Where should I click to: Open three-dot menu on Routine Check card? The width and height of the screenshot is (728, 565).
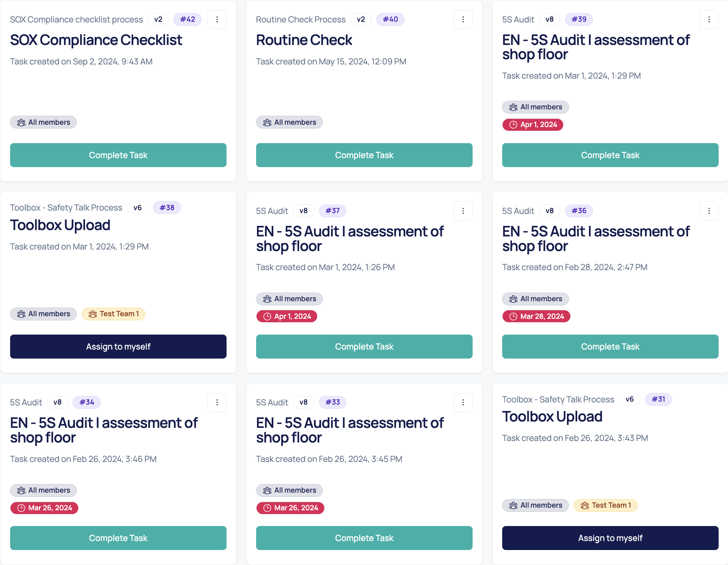[463, 19]
